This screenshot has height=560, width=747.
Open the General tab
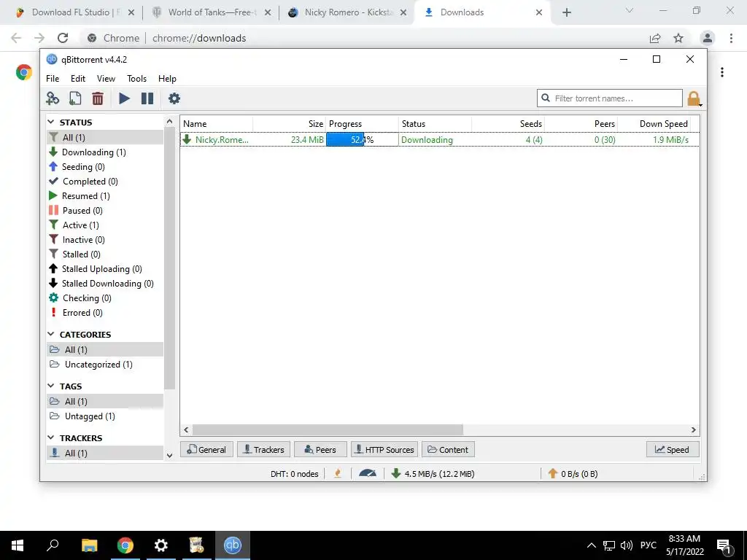click(x=206, y=449)
